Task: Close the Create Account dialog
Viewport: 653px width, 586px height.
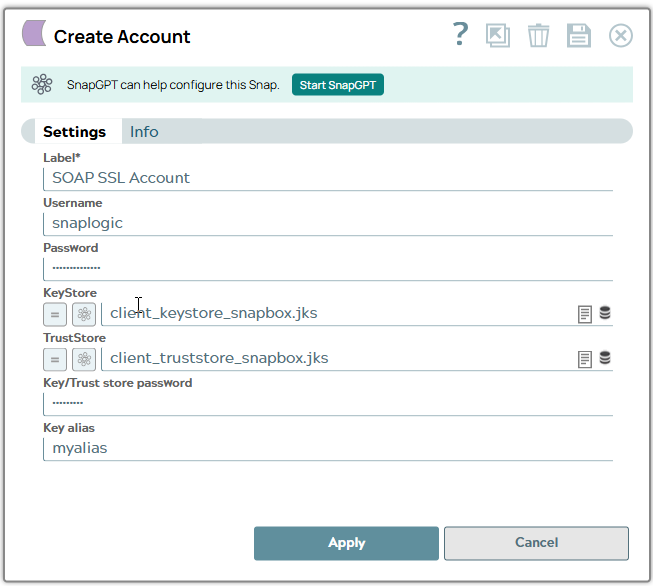Action: [x=621, y=35]
